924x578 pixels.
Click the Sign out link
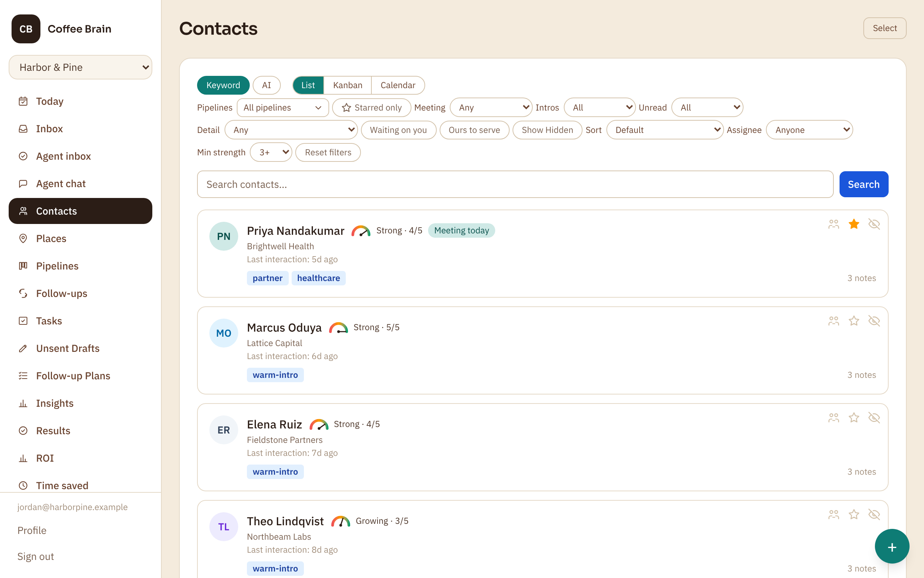click(x=35, y=557)
